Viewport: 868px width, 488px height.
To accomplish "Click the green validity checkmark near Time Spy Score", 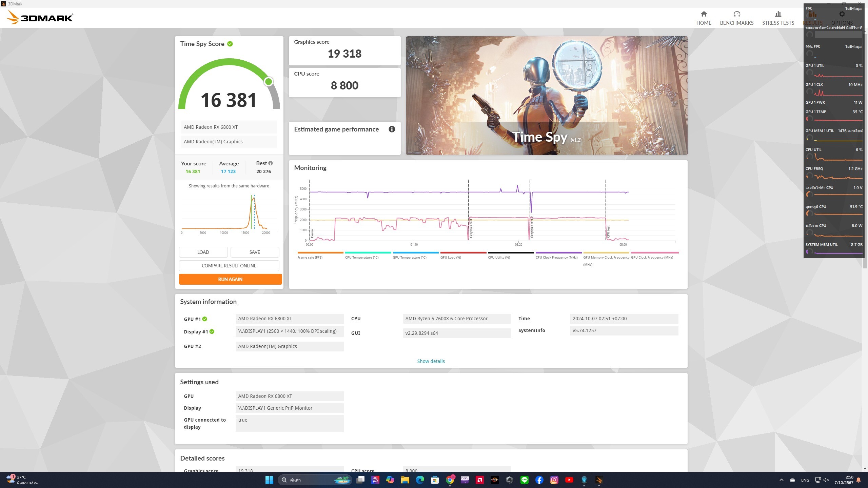I will tap(230, 44).
